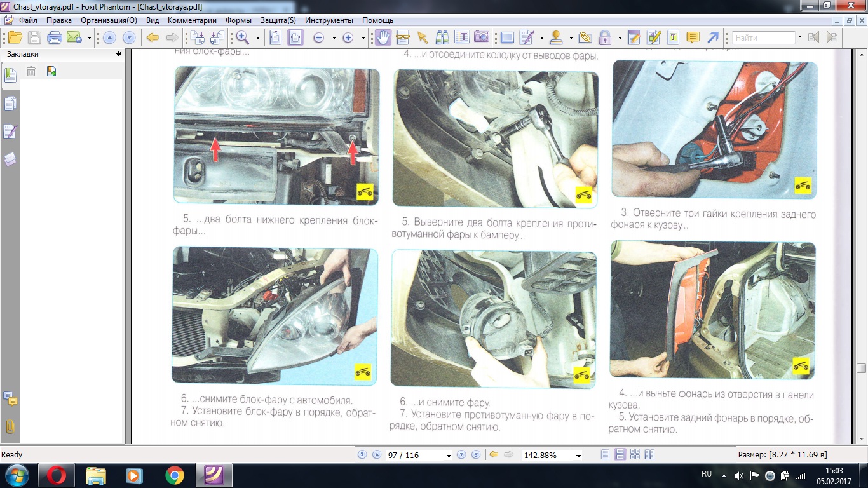Open the Помощь menu

pos(378,20)
